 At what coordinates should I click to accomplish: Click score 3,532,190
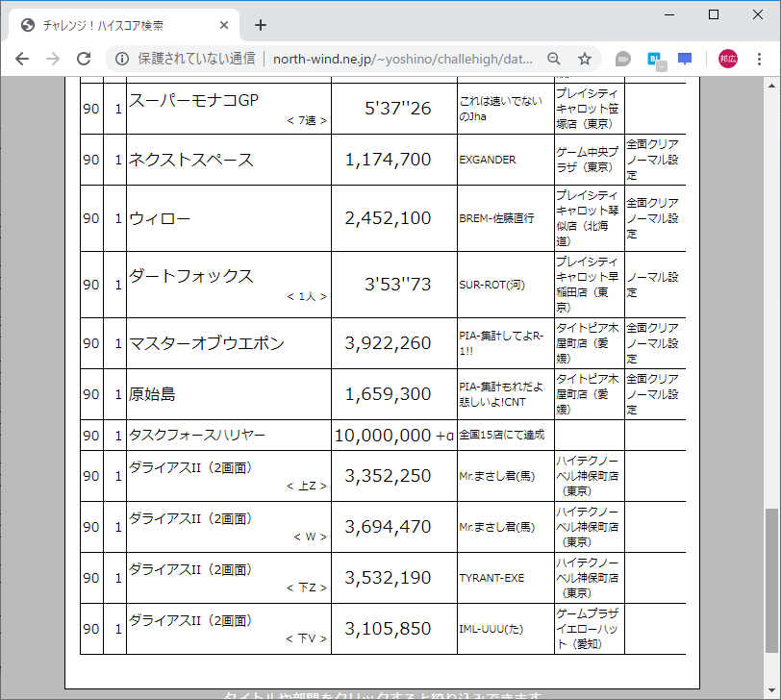pos(388,578)
